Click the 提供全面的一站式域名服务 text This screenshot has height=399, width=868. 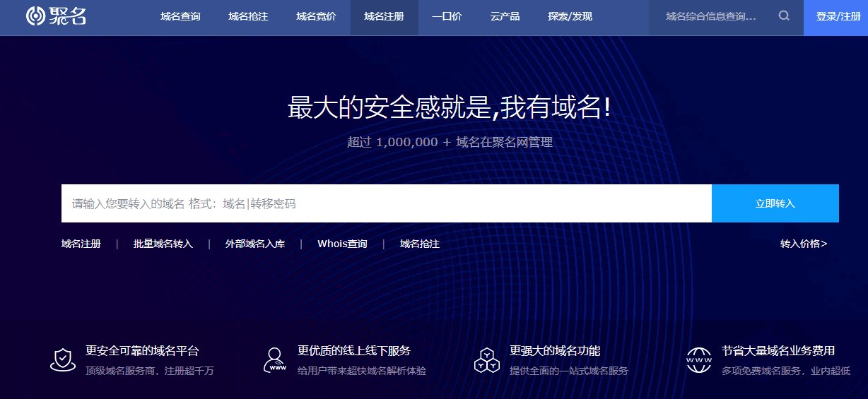(x=569, y=371)
